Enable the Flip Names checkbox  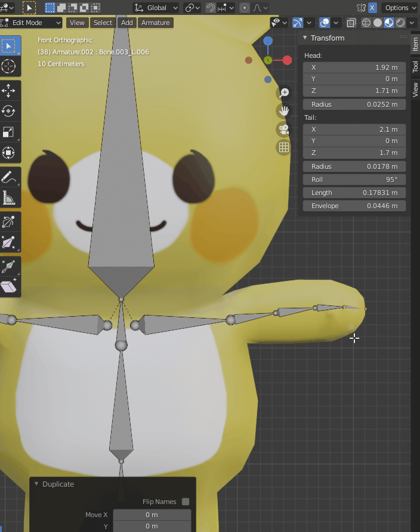tap(186, 502)
